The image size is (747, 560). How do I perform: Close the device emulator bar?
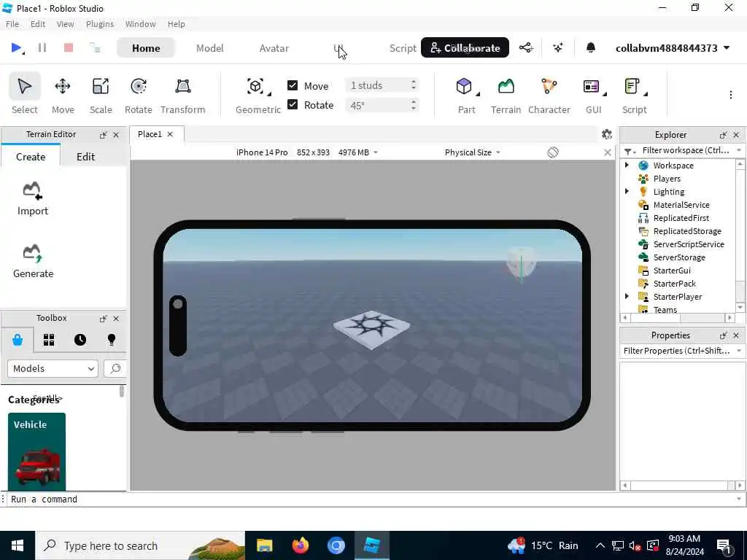click(x=608, y=152)
